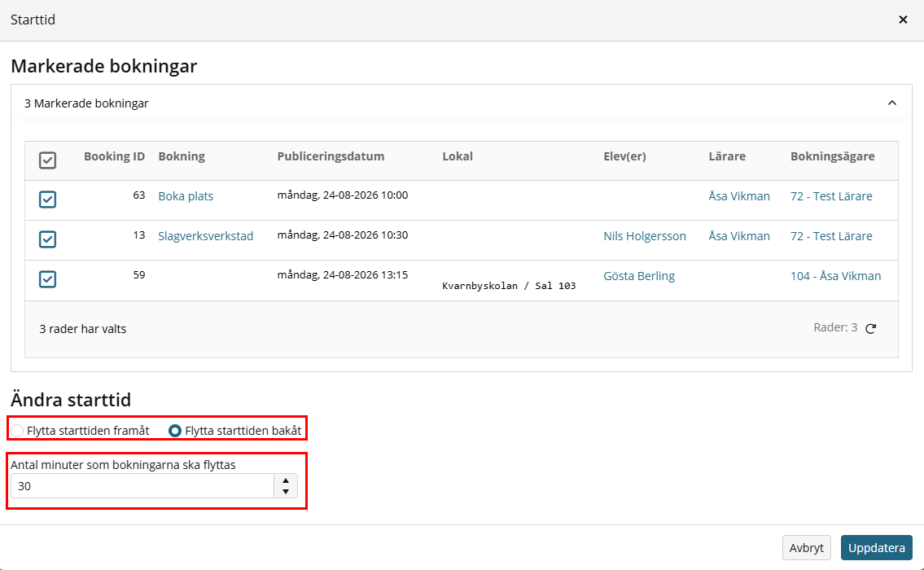Sort by the Bokningsägare column header
This screenshot has height=570, width=924.
point(832,156)
